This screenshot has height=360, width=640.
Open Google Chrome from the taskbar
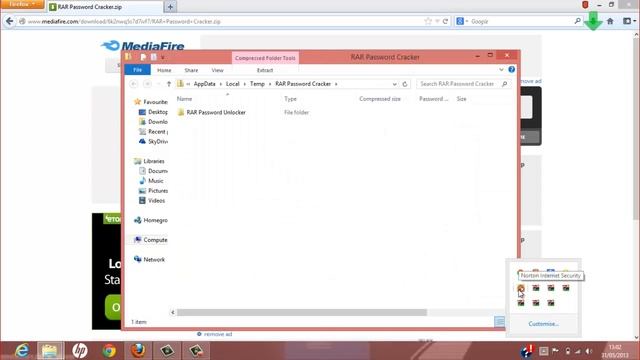(x=109, y=351)
